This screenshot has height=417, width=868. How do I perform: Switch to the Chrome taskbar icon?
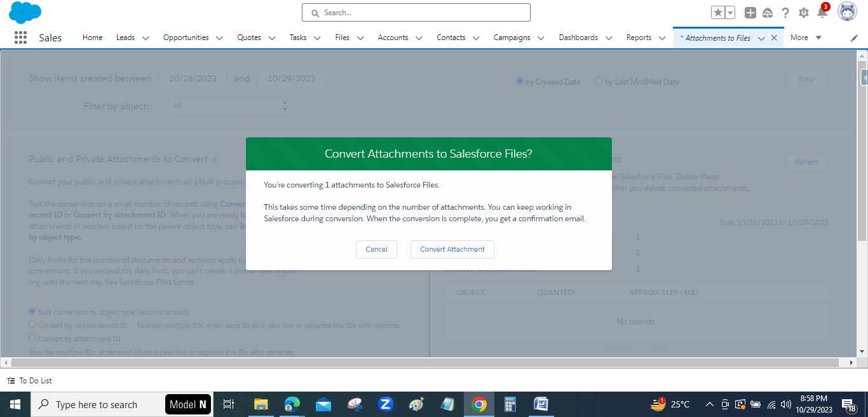pos(478,404)
